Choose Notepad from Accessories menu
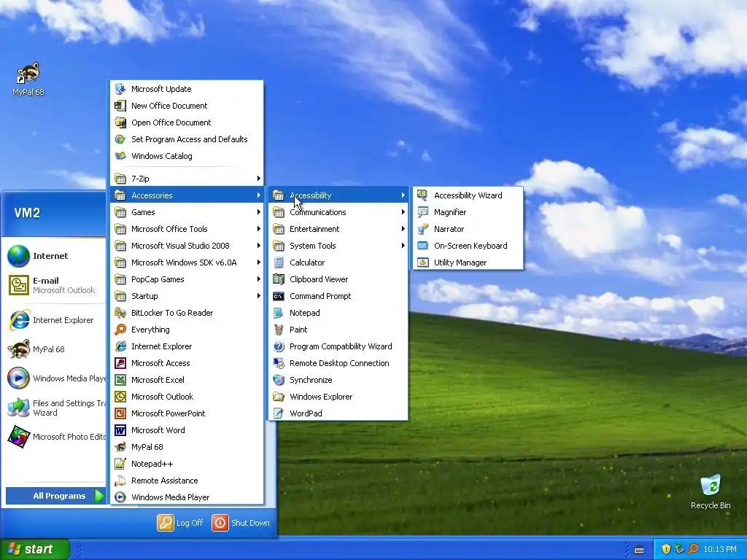This screenshot has width=747, height=560. pos(338,313)
